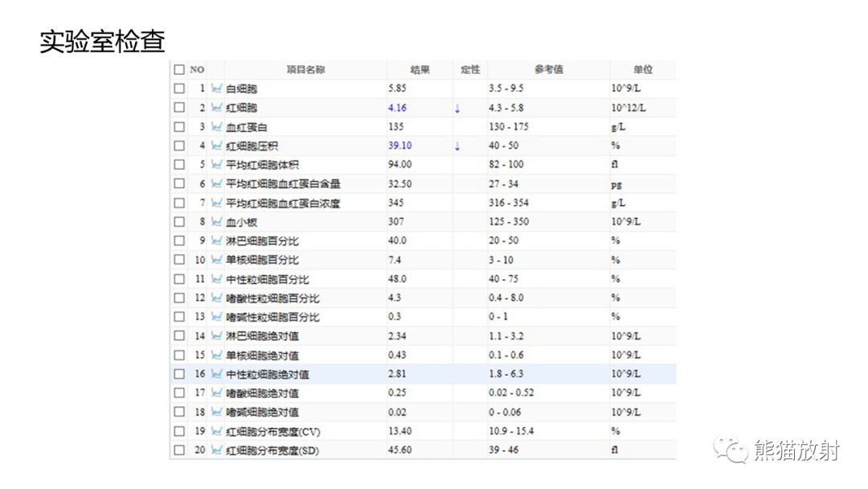The width and height of the screenshot is (868, 489).
Task: Open chart icon for 中性粒细胞百分比
Action: click(x=216, y=278)
